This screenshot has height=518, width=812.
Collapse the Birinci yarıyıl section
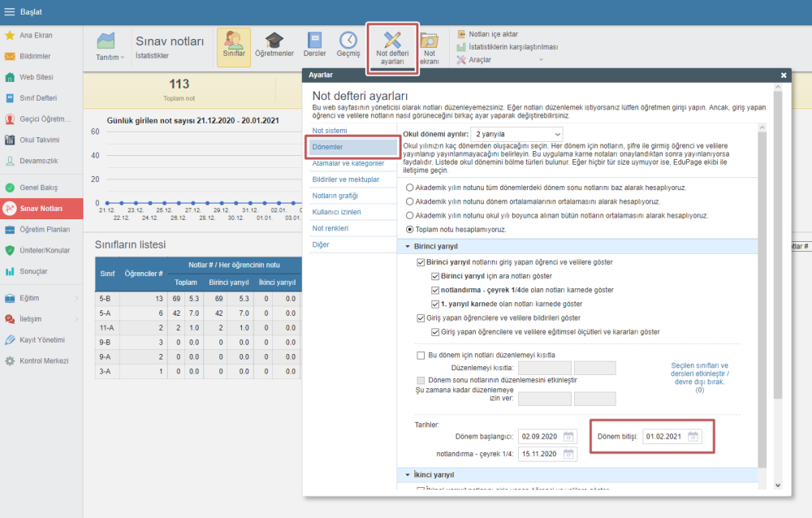408,247
